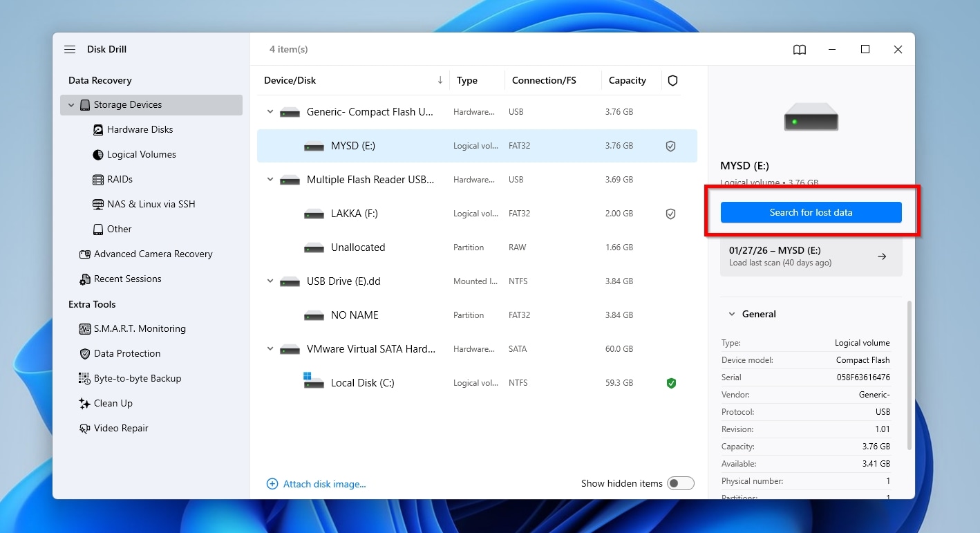This screenshot has width=980, height=533.
Task: Load last scan 01/27/26 – MYSD (E:)
Action: coord(811,256)
